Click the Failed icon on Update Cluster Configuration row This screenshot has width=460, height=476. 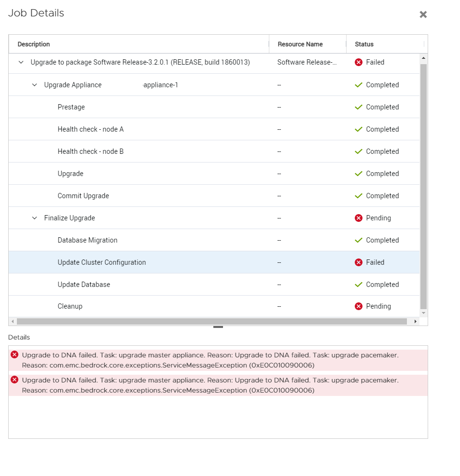[x=358, y=262]
